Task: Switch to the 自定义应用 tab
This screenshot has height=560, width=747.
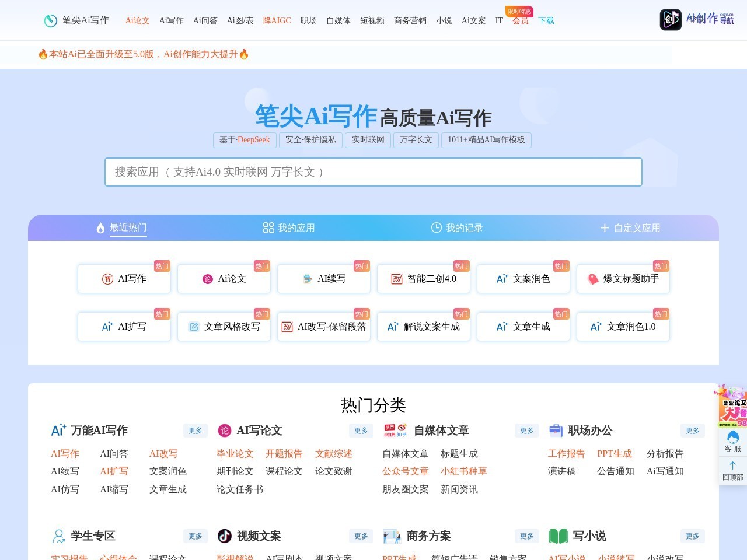Action: 630,228
